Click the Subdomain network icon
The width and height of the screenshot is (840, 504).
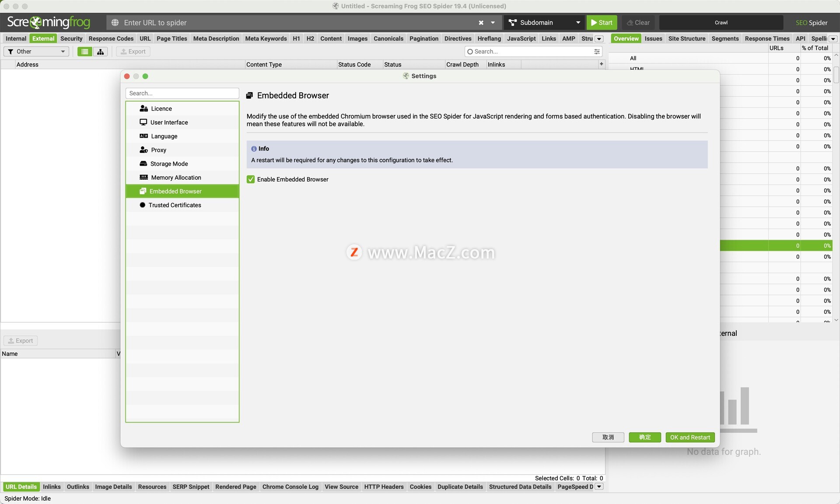(513, 23)
